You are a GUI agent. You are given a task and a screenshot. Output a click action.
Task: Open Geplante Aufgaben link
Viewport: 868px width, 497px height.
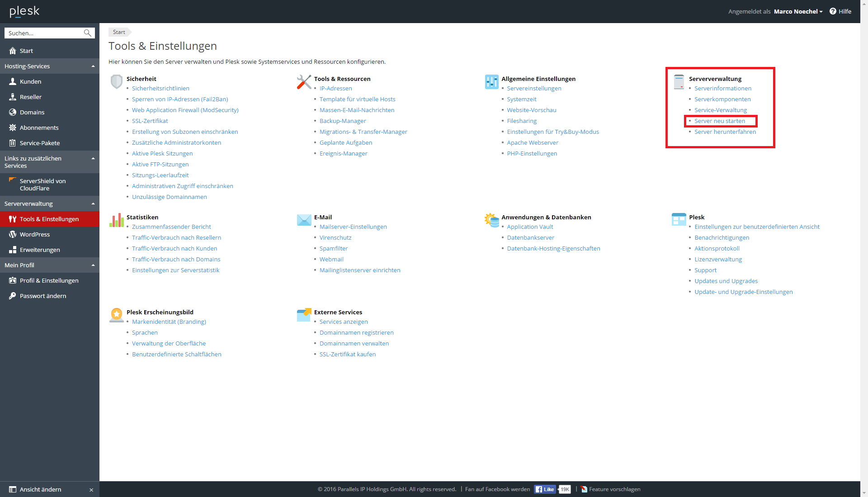click(346, 142)
